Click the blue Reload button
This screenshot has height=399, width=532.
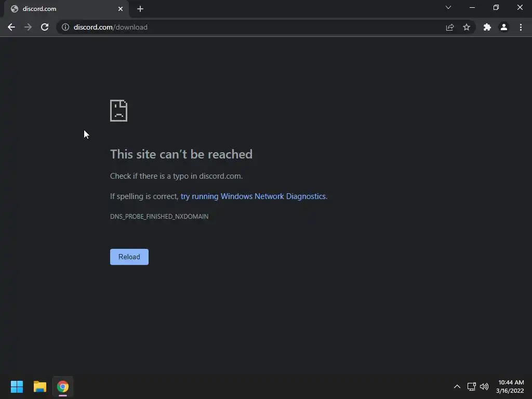(x=129, y=257)
